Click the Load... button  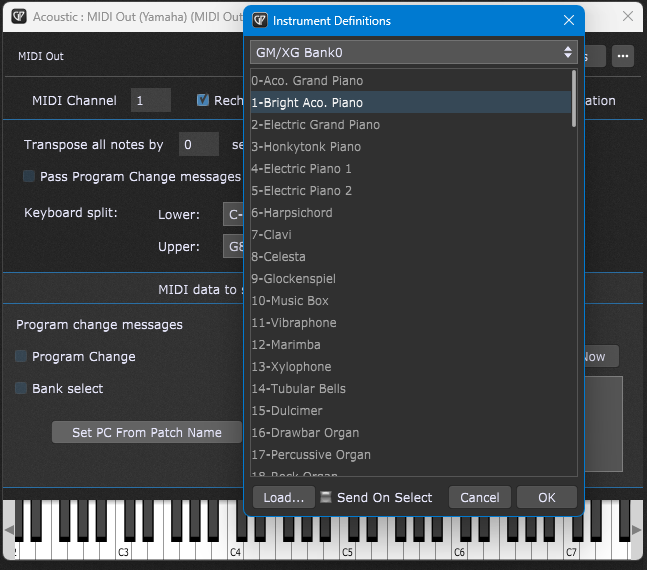tap(283, 497)
